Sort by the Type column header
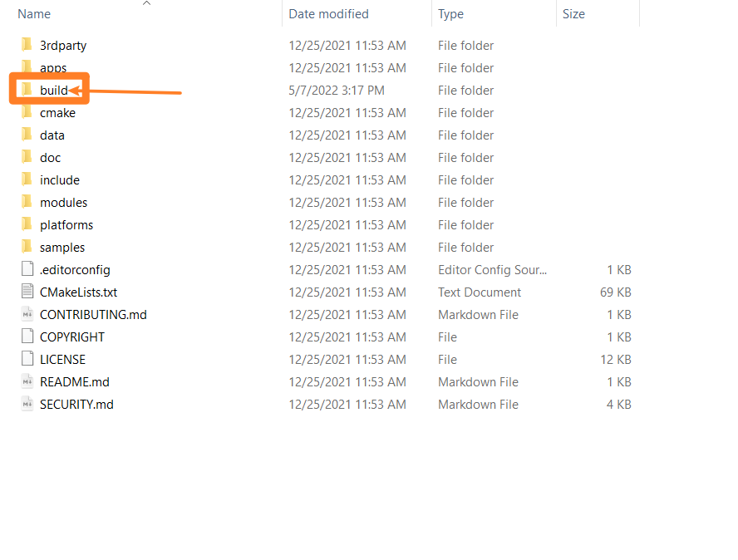The height and width of the screenshot is (560, 738). tap(450, 14)
